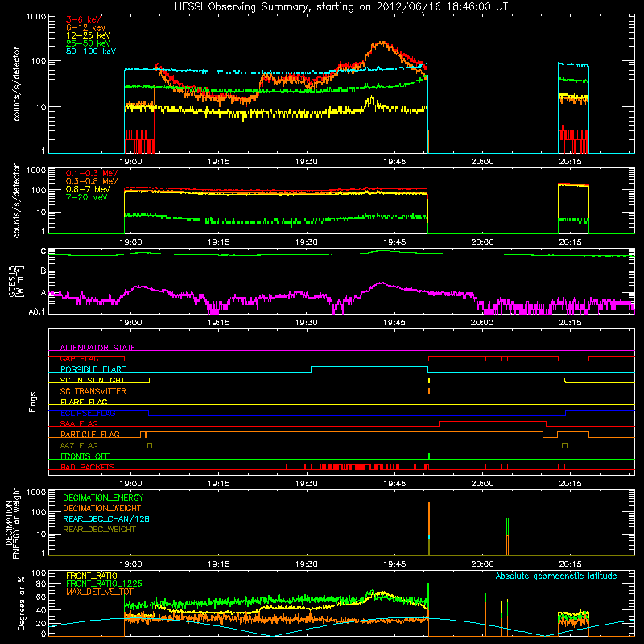Click the yellow 0.8-7 MeV legend label
This screenshot has width=644, height=644.
tap(88, 190)
